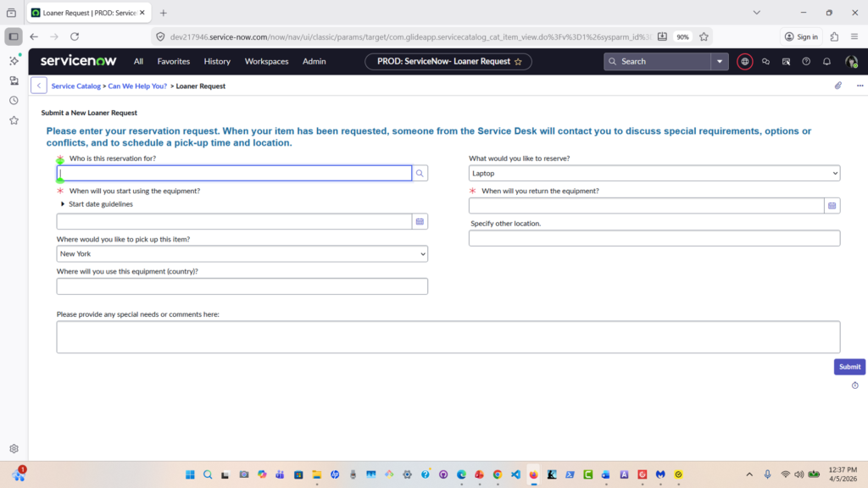
Task: Click the paperclip attachment icon
Action: [x=838, y=86]
